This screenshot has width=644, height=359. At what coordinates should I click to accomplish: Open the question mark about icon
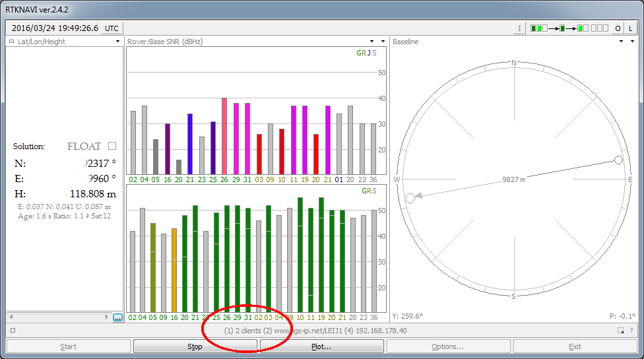click(x=631, y=331)
